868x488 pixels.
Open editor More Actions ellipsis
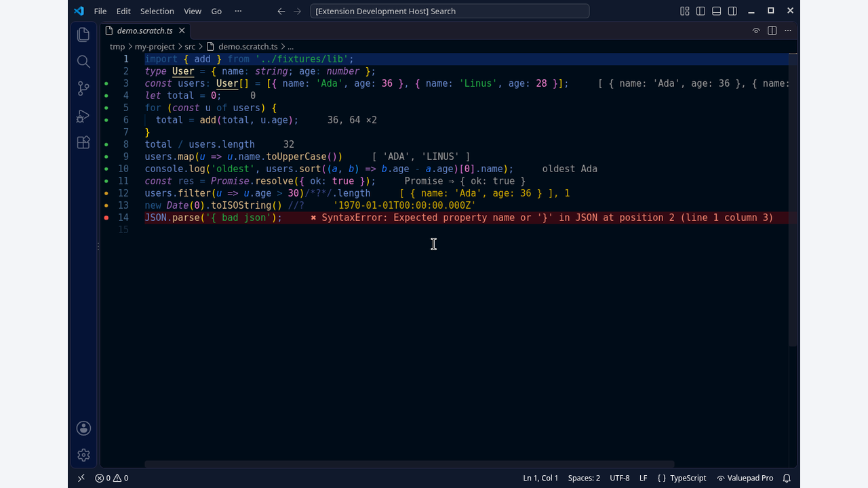pos(788,30)
